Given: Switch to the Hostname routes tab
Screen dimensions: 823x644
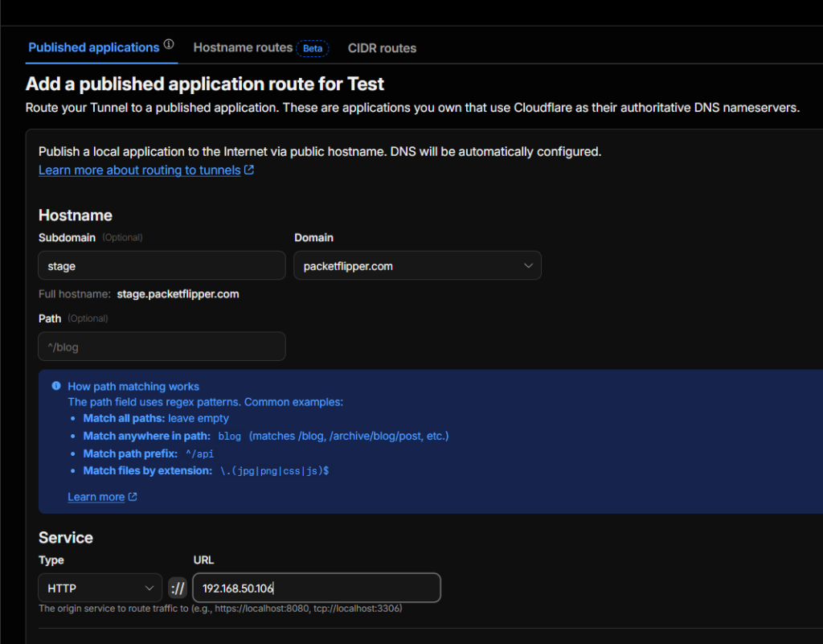Looking at the screenshot, I should (x=243, y=47).
